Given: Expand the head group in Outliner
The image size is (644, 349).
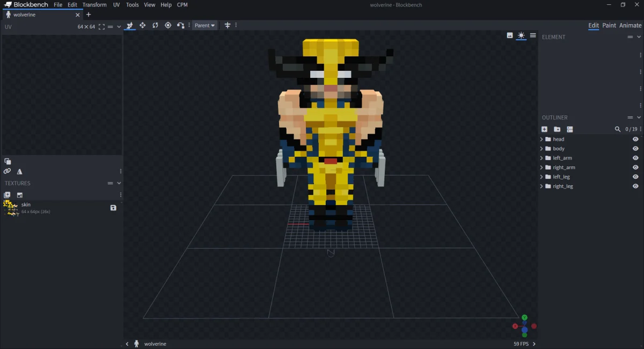Looking at the screenshot, I should point(541,139).
